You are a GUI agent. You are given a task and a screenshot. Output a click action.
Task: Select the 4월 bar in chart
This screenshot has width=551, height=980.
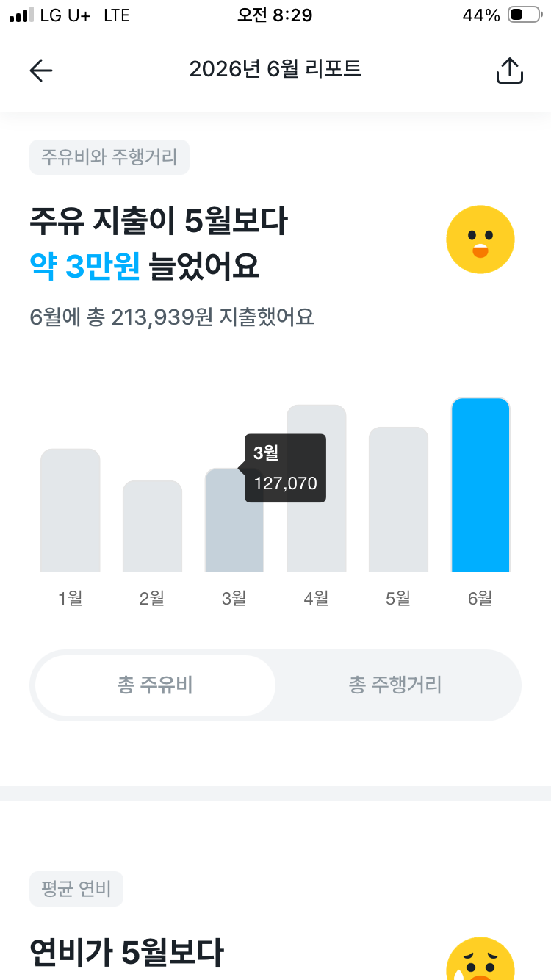point(316,488)
